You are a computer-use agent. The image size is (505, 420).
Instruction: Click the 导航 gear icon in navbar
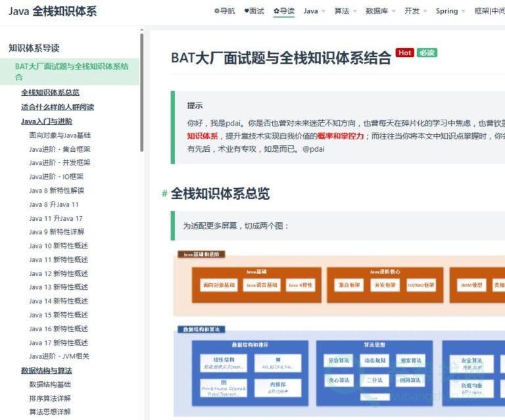(x=217, y=11)
